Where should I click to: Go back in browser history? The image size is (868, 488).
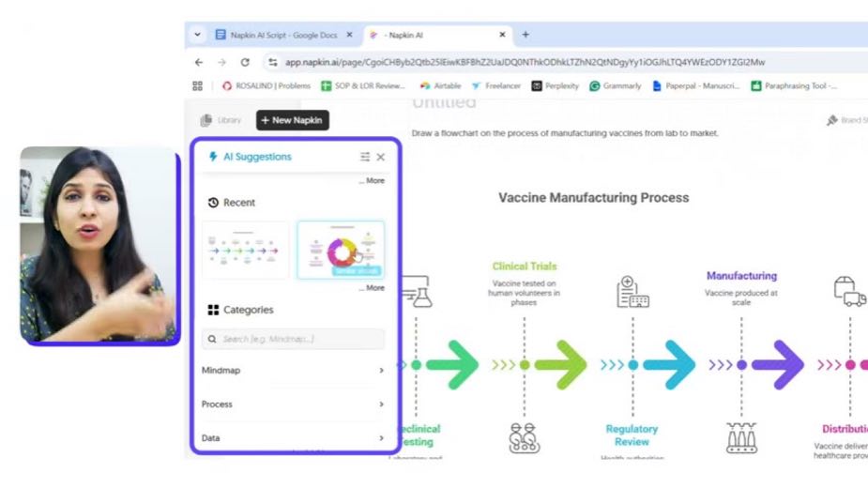click(x=199, y=62)
